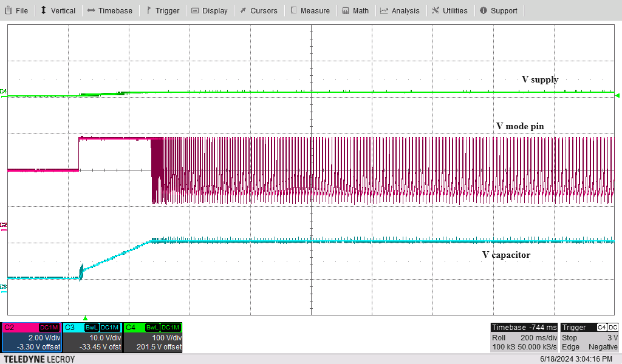Click the Math calculator icon
Screen dimensions: 622x364
(x=346, y=10)
